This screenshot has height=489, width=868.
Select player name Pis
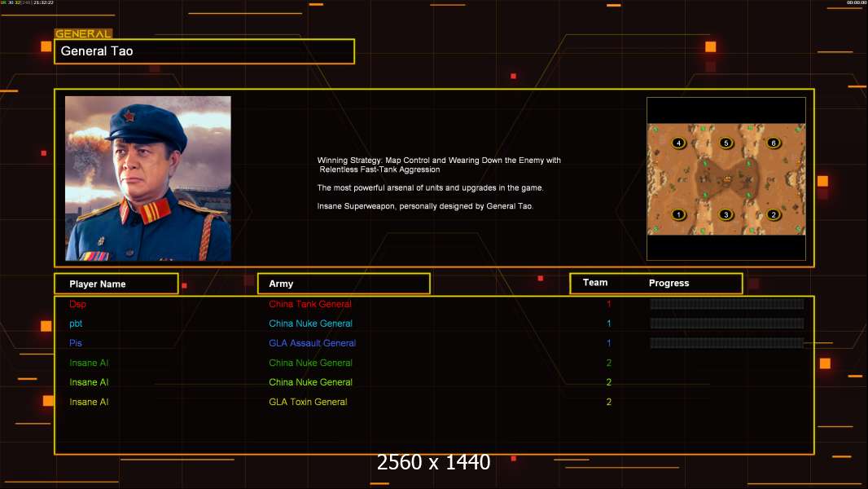(75, 343)
